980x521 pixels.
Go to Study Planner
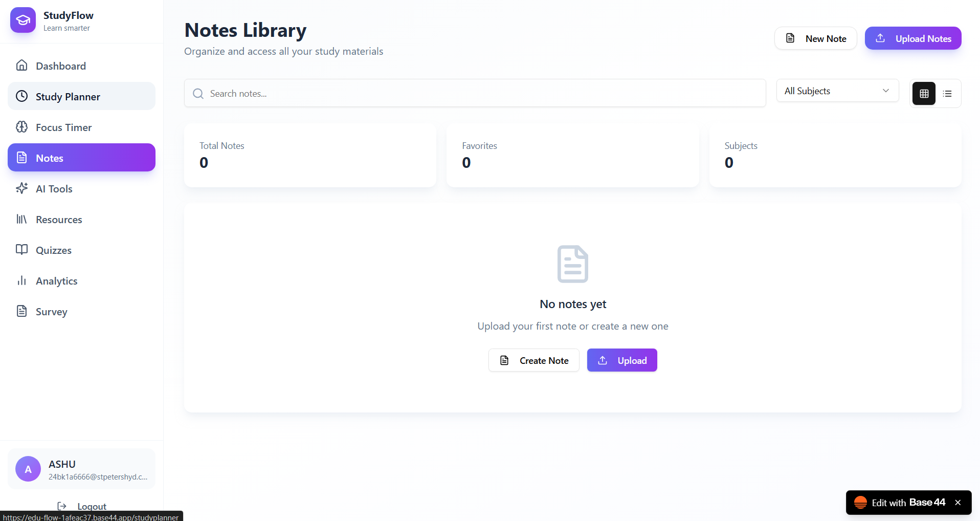81,96
